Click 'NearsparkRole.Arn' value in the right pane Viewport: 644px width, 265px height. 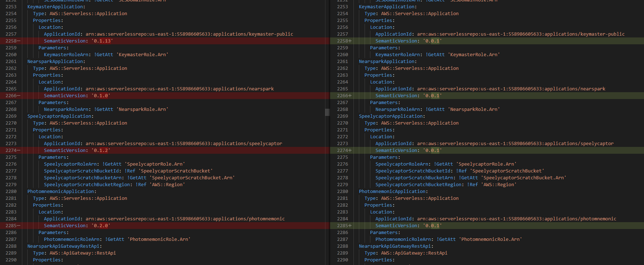click(474, 109)
